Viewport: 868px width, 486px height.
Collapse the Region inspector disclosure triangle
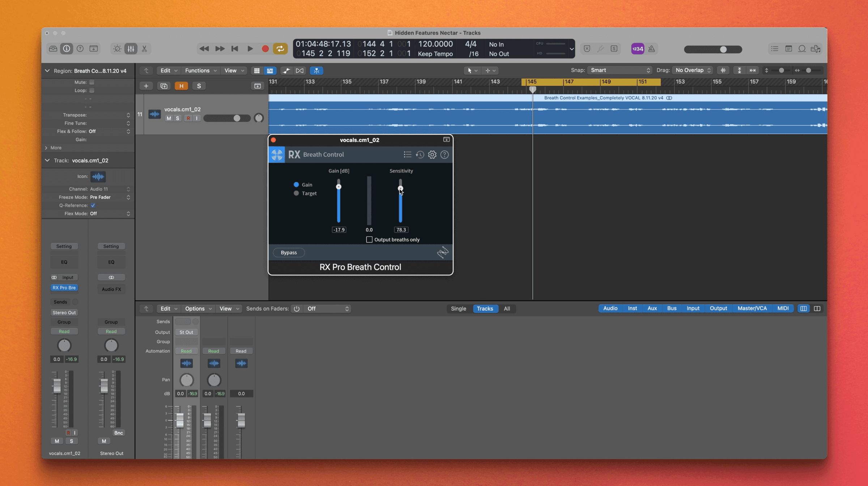[47, 71]
